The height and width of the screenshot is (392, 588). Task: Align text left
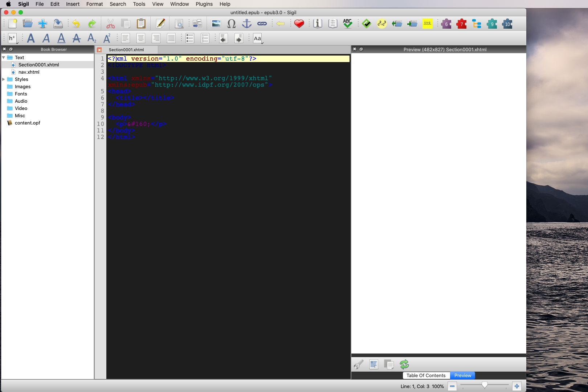126,38
